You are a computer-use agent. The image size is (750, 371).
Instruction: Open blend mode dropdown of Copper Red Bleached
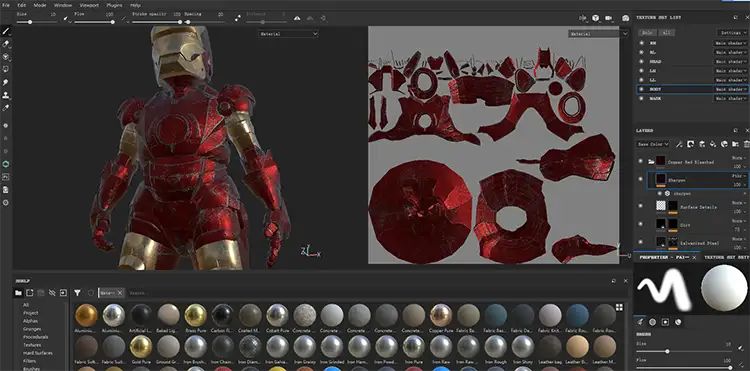coord(740,158)
